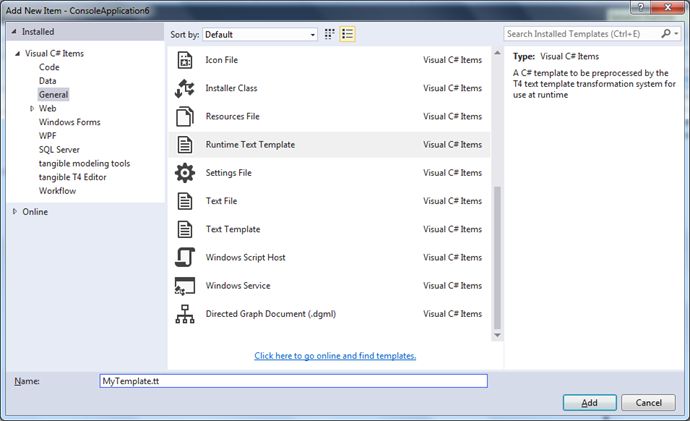Image resolution: width=690 pixels, height=421 pixels.
Task: Click the Windows Service template icon
Action: [x=185, y=286]
